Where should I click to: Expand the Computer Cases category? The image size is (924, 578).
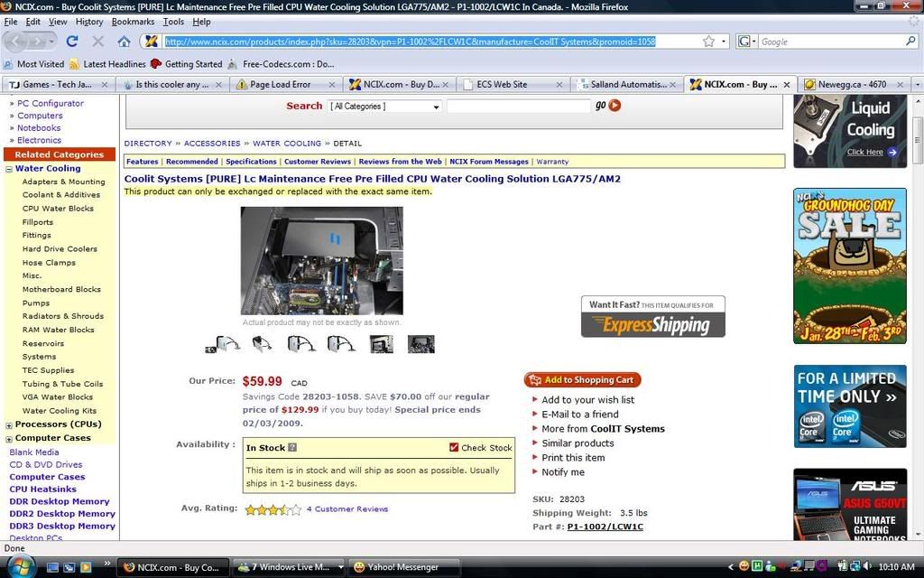coord(9,438)
